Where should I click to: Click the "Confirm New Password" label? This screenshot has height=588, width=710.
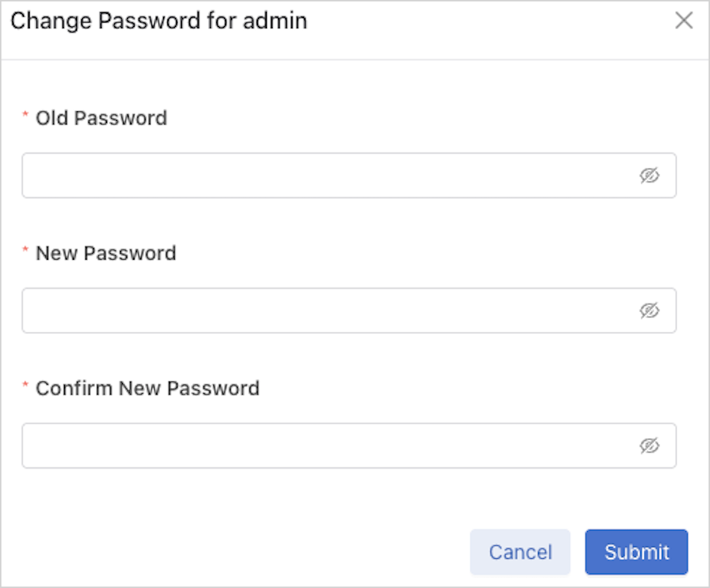[147, 388]
